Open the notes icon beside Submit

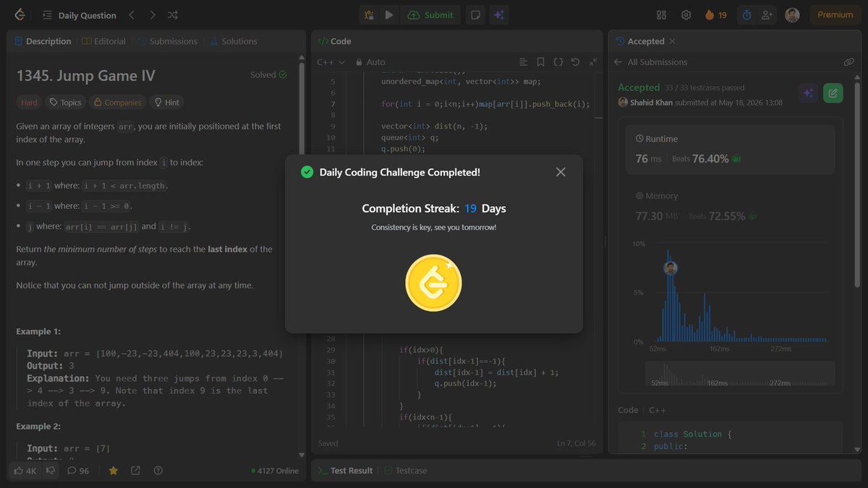point(475,15)
